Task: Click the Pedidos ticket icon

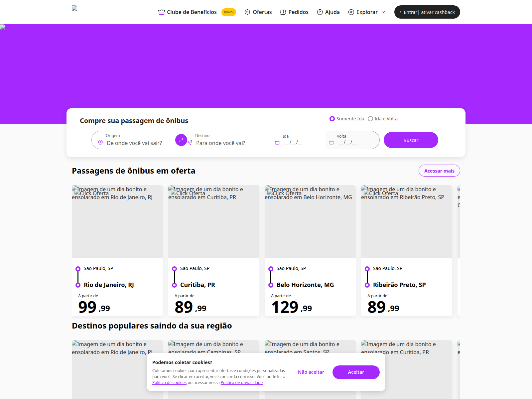Action: pos(283,12)
